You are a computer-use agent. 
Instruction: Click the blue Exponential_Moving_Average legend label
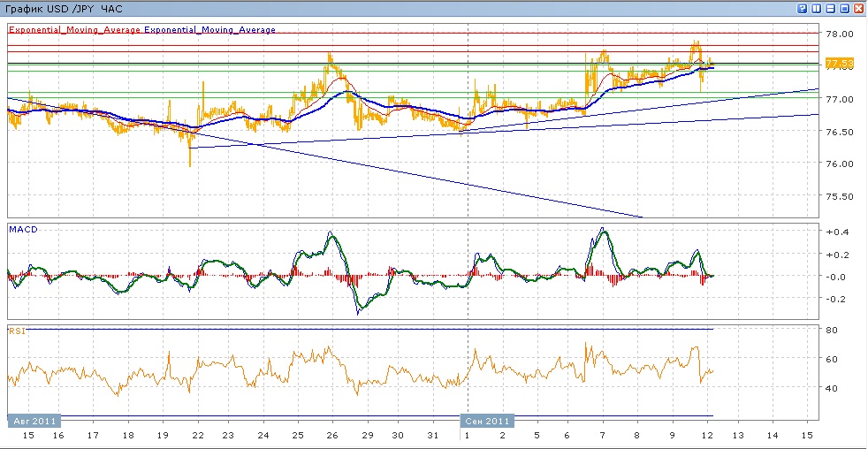click(210, 30)
